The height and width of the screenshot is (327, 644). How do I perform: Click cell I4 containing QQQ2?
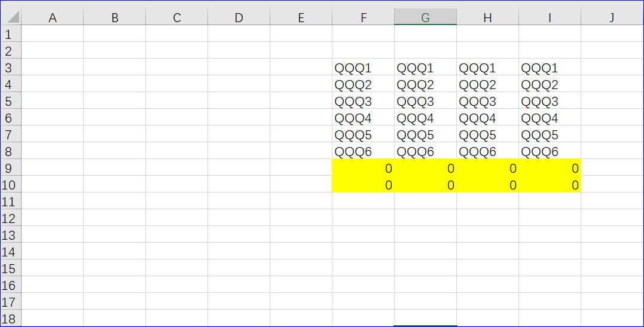[550, 84]
